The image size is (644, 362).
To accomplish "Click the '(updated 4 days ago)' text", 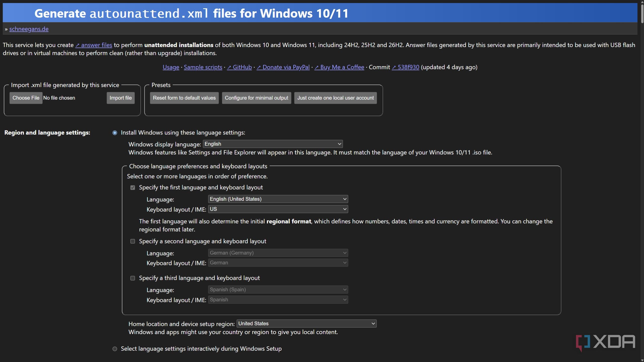I will (x=449, y=67).
